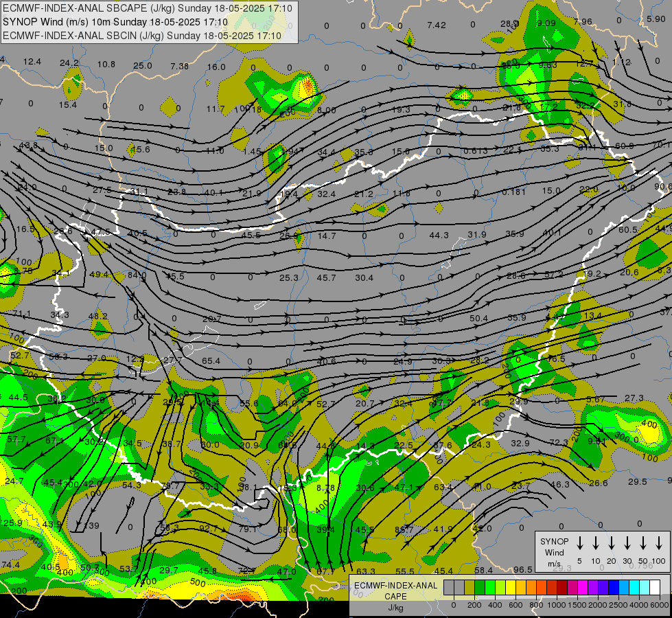672x618 pixels.
Task: Click the SBCIN value 12.4
Action: [32, 62]
